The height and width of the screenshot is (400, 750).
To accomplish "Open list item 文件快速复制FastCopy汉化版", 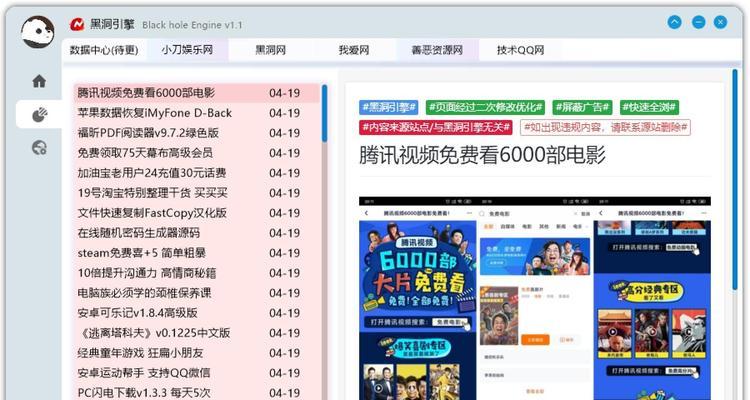I will click(x=197, y=213).
